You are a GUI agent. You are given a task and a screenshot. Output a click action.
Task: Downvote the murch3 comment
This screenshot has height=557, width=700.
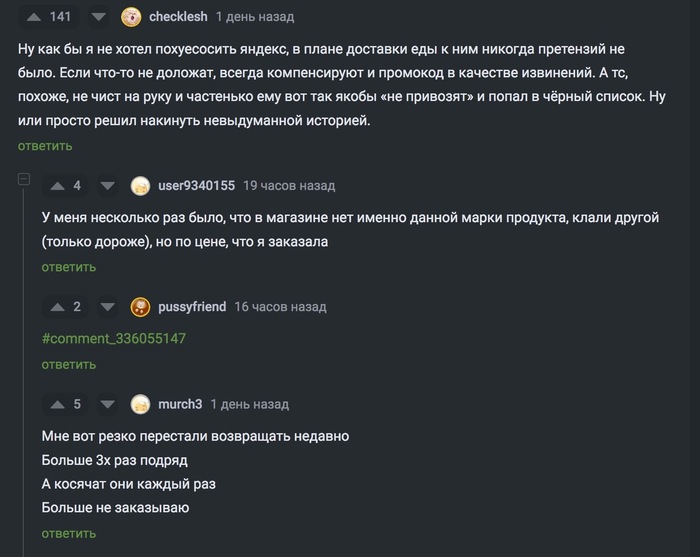108,404
